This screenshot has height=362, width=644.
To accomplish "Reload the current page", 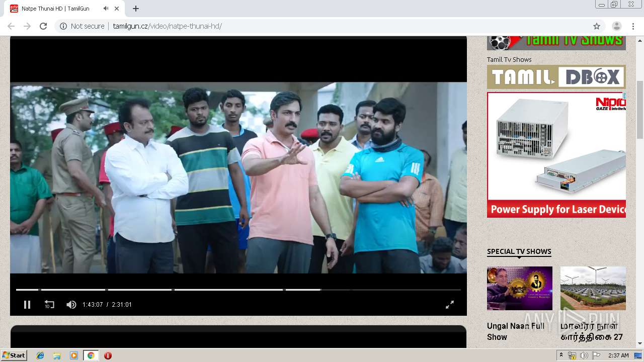I will 43,26.
